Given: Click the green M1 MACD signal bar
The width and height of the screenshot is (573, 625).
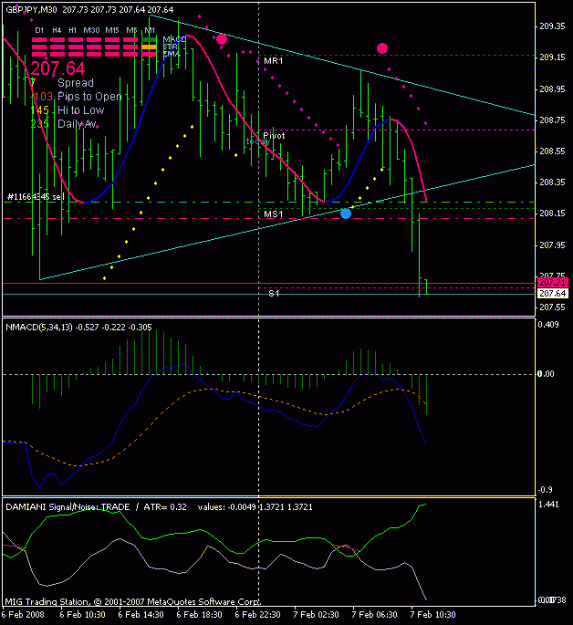Looking at the screenshot, I should coord(149,40).
